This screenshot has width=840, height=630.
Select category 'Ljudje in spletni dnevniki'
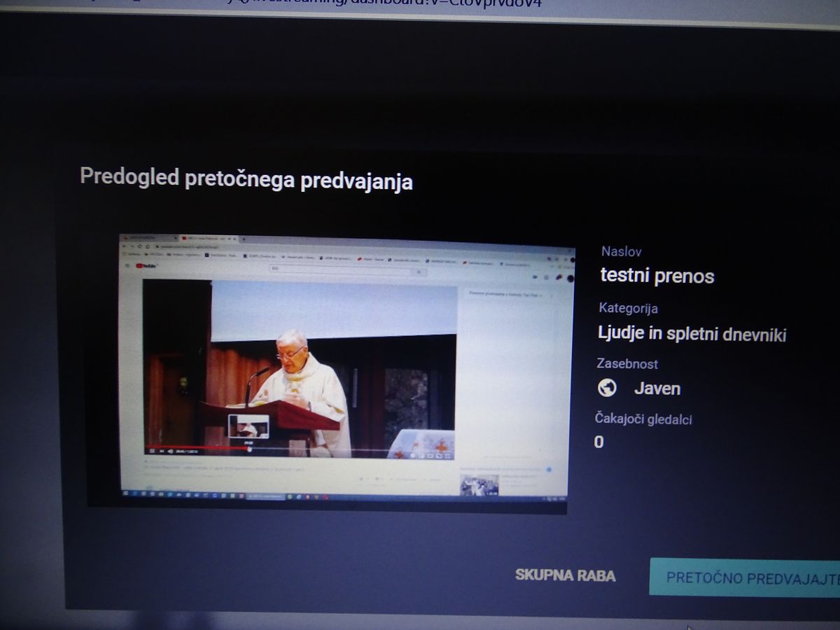coord(692,334)
